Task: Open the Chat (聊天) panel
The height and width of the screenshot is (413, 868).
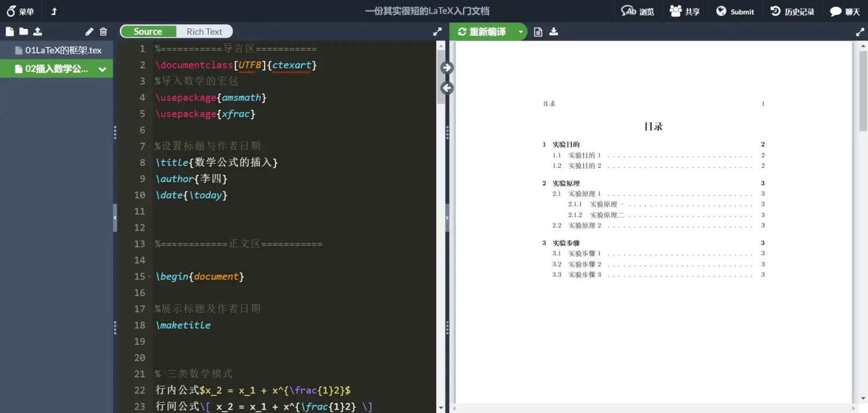Action: tap(845, 12)
